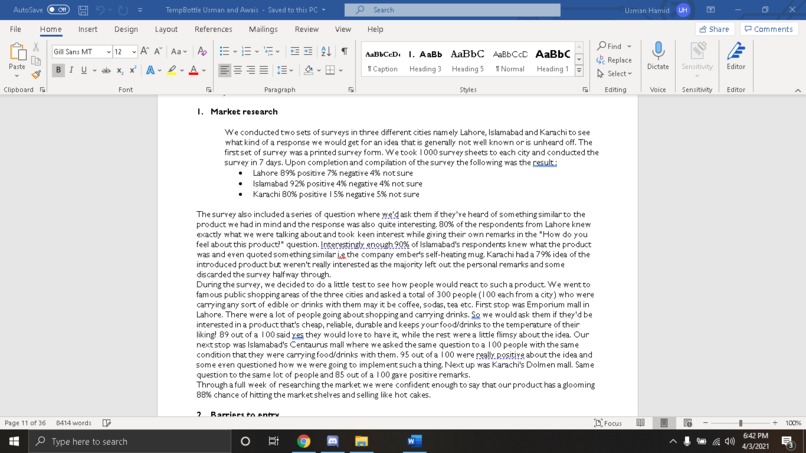This screenshot has width=806, height=453.
Task: Click the Copy icon in Clipboard group
Action: pyautogui.click(x=35, y=61)
